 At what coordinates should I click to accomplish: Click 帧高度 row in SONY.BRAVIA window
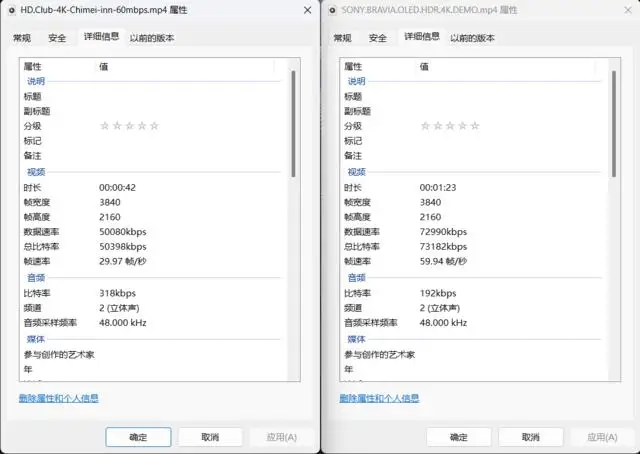472,217
